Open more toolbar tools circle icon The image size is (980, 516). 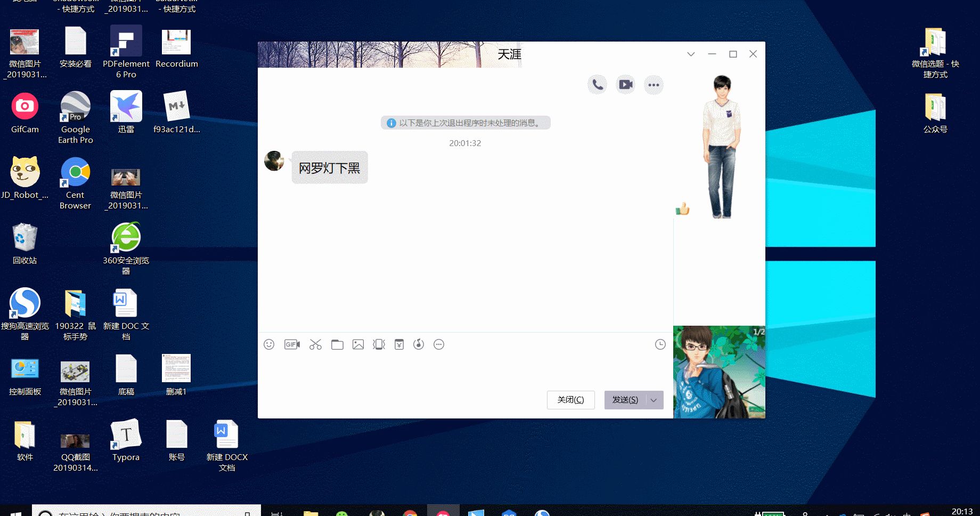tap(439, 344)
